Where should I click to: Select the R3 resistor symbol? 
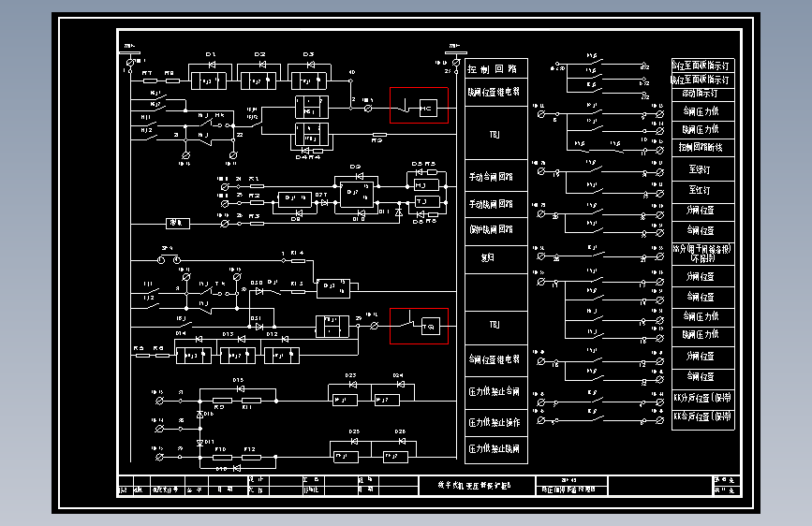click(257, 224)
